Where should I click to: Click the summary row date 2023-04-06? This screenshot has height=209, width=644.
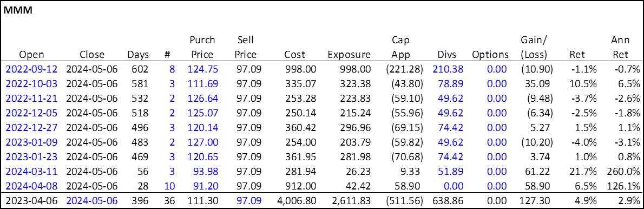(32, 201)
